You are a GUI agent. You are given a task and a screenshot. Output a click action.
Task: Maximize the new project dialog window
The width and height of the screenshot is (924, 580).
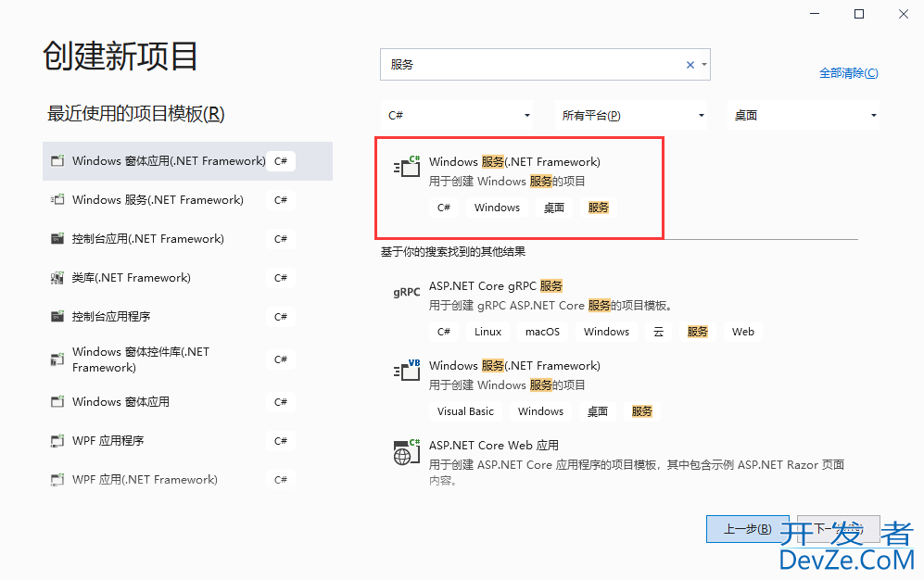click(859, 14)
